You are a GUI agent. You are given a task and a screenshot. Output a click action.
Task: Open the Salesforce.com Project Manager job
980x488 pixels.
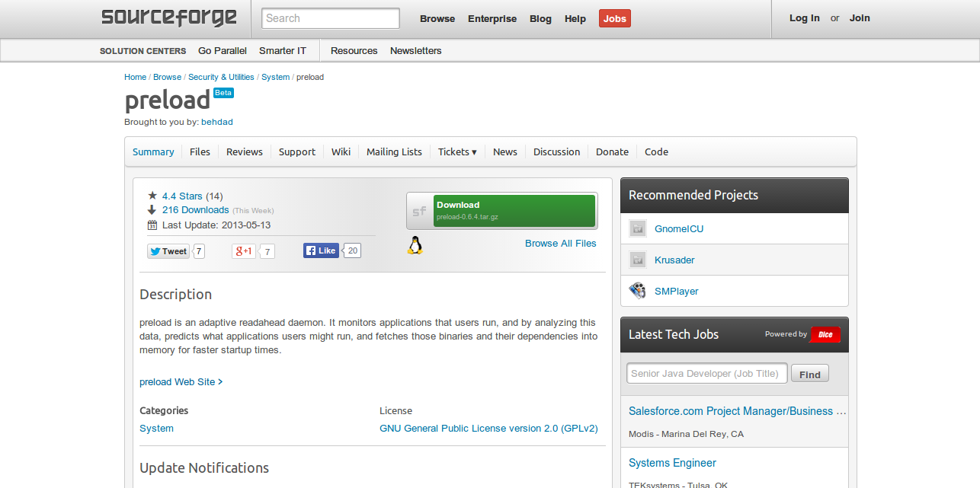(x=738, y=411)
